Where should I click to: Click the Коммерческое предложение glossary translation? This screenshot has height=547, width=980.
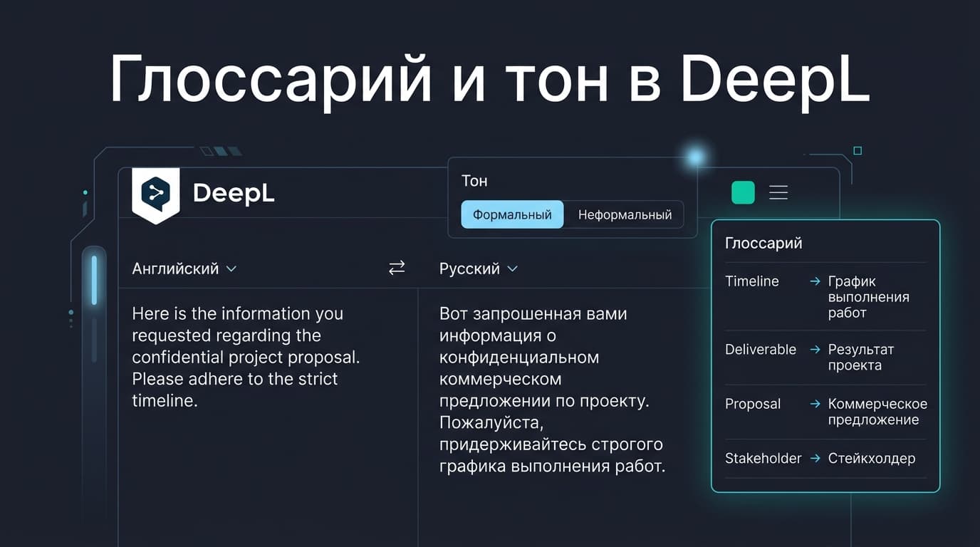pos(877,412)
